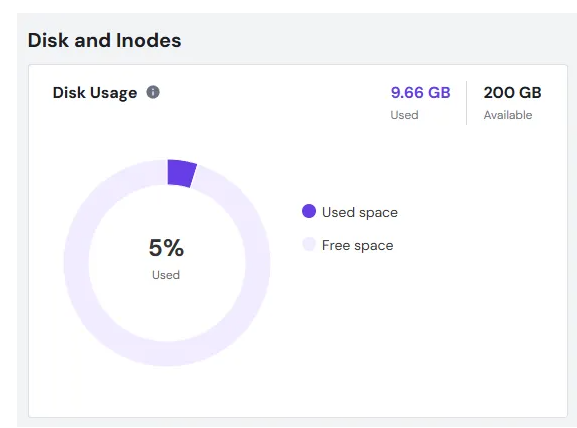Image resolution: width=577 pixels, height=428 pixels.
Task: Click the Disk Usage card title
Action: (95, 93)
